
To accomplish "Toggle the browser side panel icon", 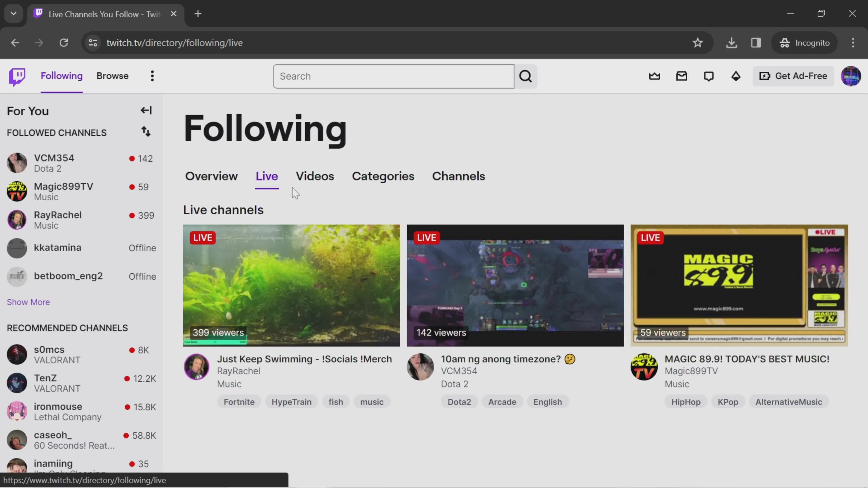I will pyautogui.click(x=756, y=43).
